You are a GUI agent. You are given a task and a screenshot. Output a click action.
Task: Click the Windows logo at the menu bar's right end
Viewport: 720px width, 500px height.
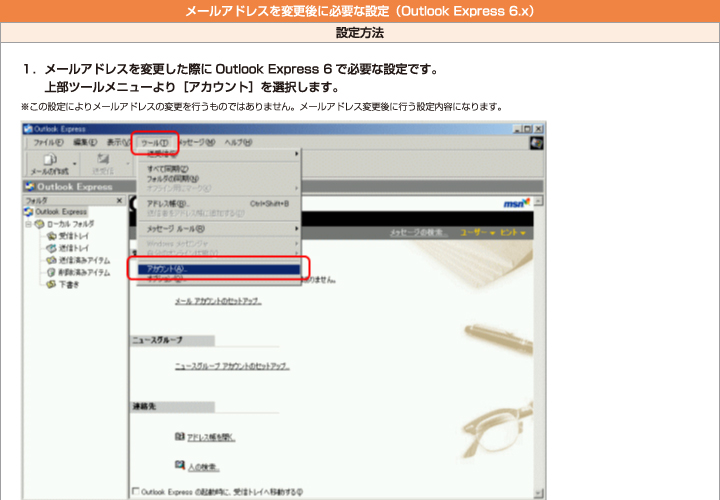(x=536, y=143)
